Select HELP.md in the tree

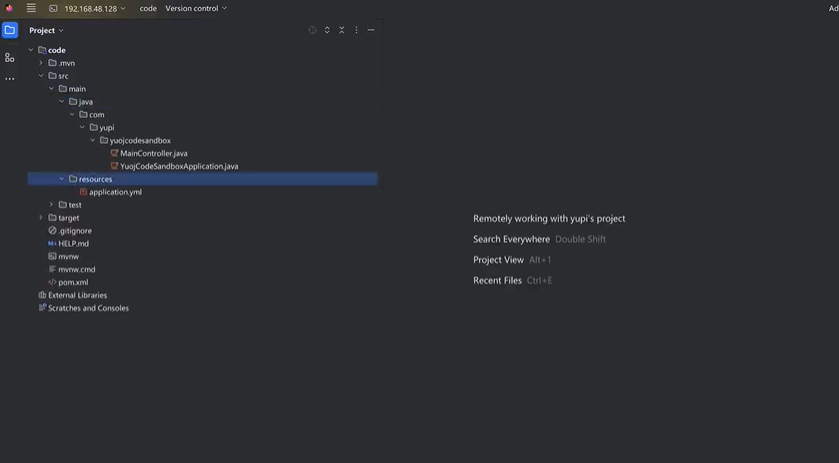click(x=74, y=244)
